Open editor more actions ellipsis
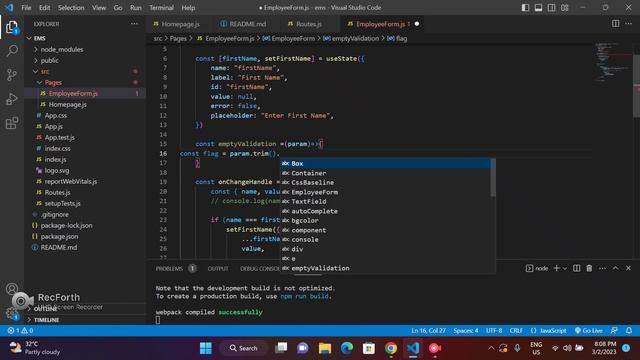640x360 pixels. click(x=628, y=24)
